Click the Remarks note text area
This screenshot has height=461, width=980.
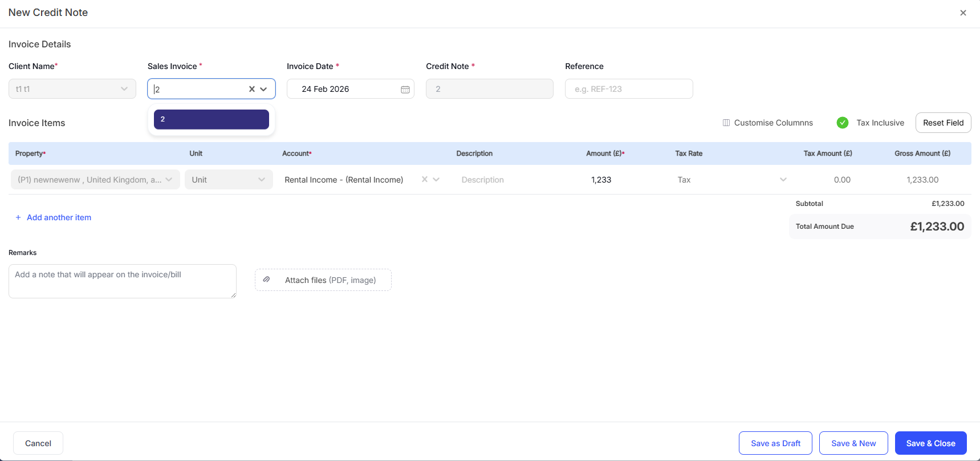tap(122, 281)
